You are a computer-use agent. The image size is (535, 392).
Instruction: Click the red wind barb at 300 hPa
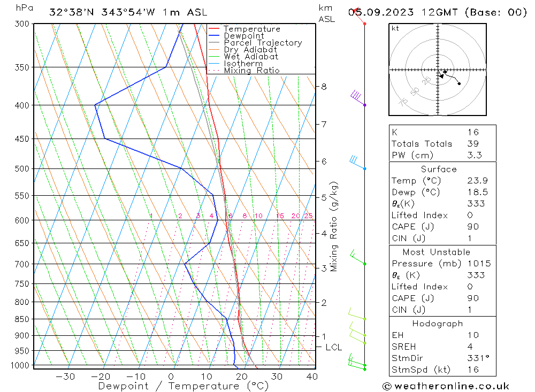(360, 16)
